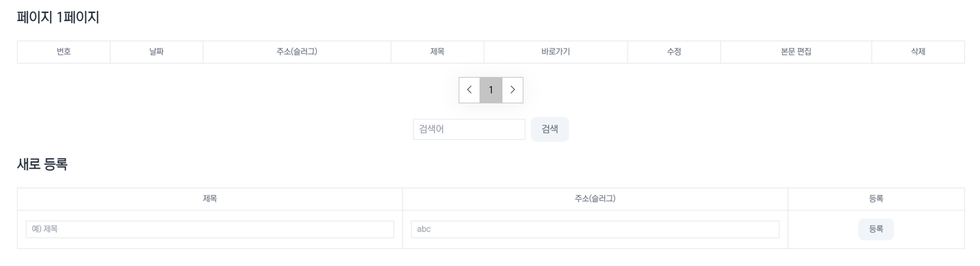Click the 바로가기 column header

pos(556,52)
